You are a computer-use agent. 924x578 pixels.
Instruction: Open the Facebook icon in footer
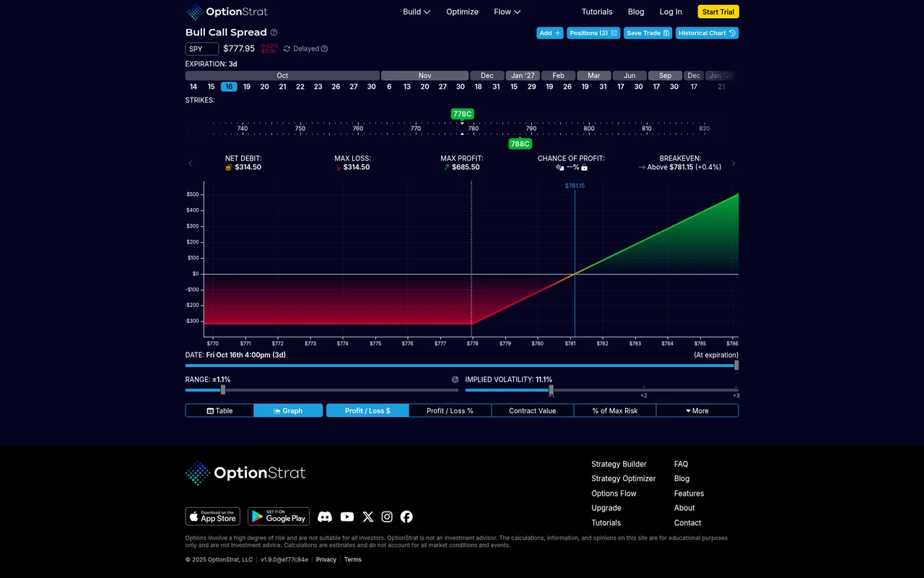click(406, 517)
